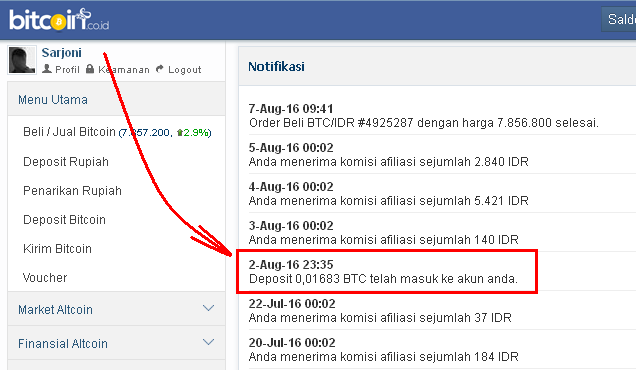
Task: Click the bitcoin.co.id logo
Action: click(x=59, y=19)
